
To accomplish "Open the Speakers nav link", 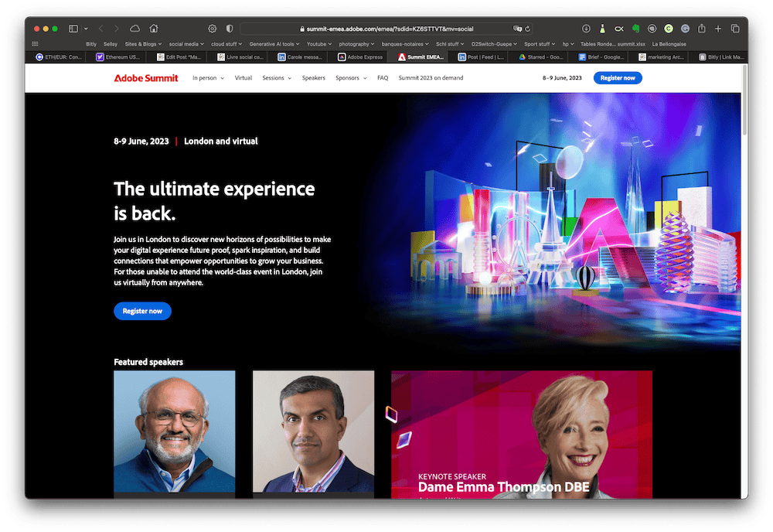I will [314, 78].
